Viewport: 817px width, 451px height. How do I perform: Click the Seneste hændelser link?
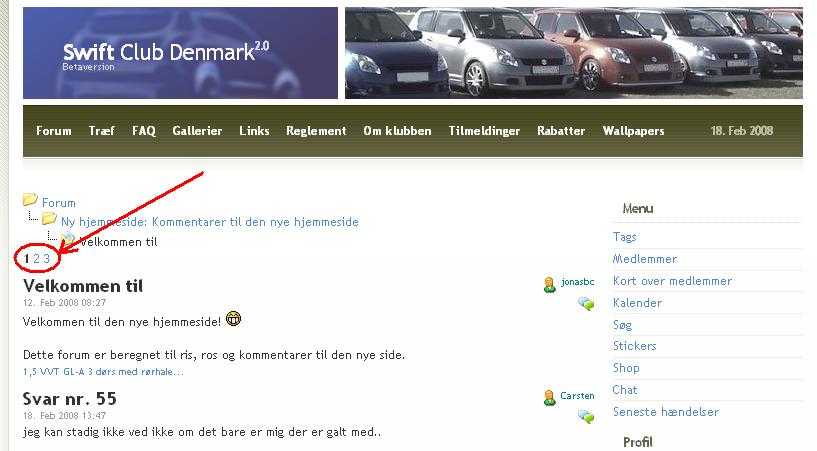[666, 412]
